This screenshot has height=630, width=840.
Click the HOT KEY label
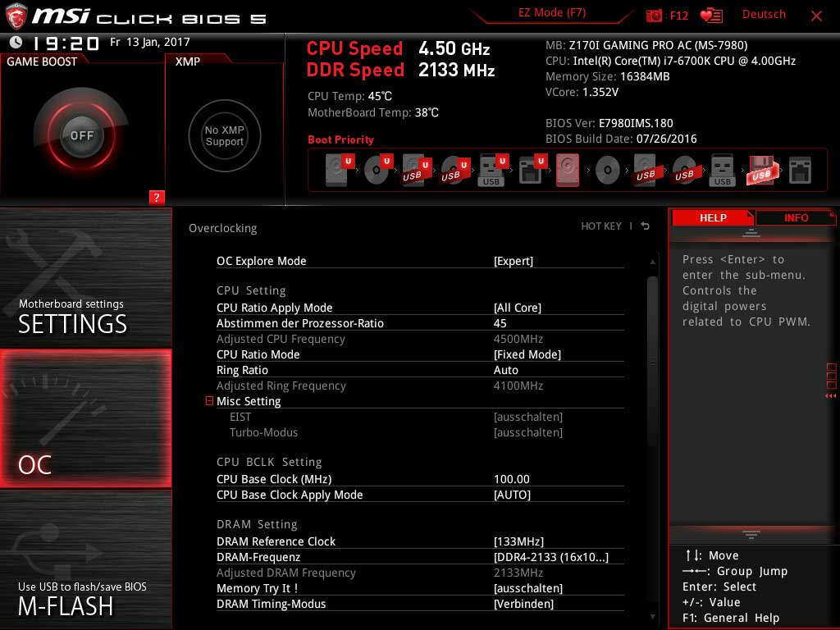coord(601,226)
